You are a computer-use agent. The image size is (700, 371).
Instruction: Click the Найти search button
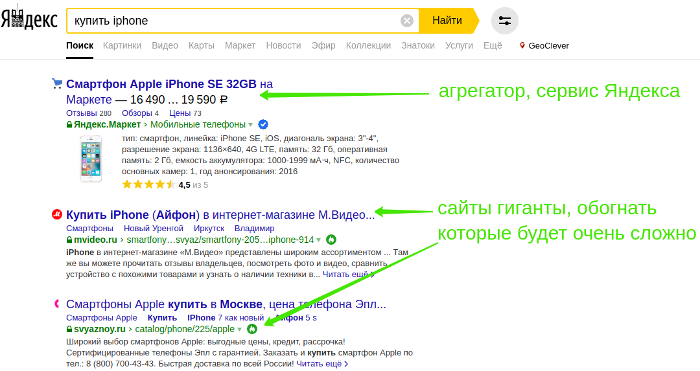(x=447, y=21)
